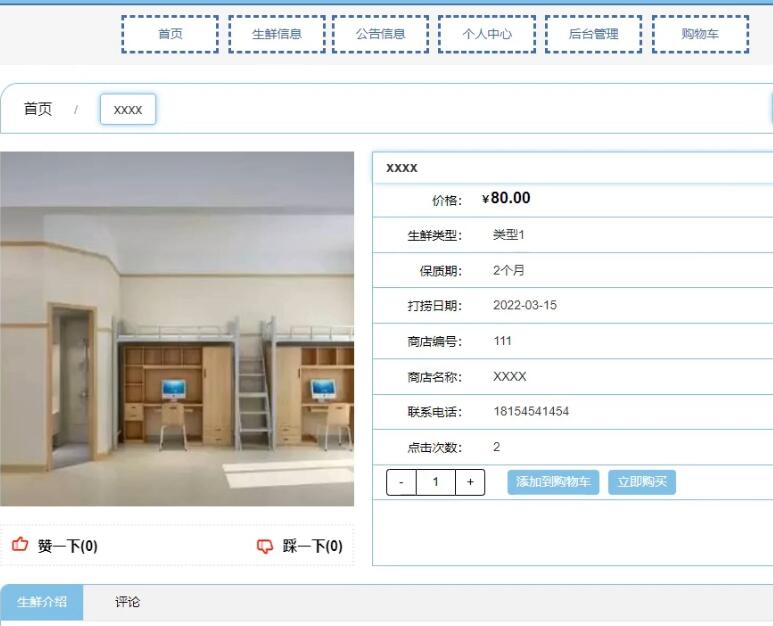The width and height of the screenshot is (773, 626).
Task: Click 踩一下(0) dislike text
Action: coord(313,546)
